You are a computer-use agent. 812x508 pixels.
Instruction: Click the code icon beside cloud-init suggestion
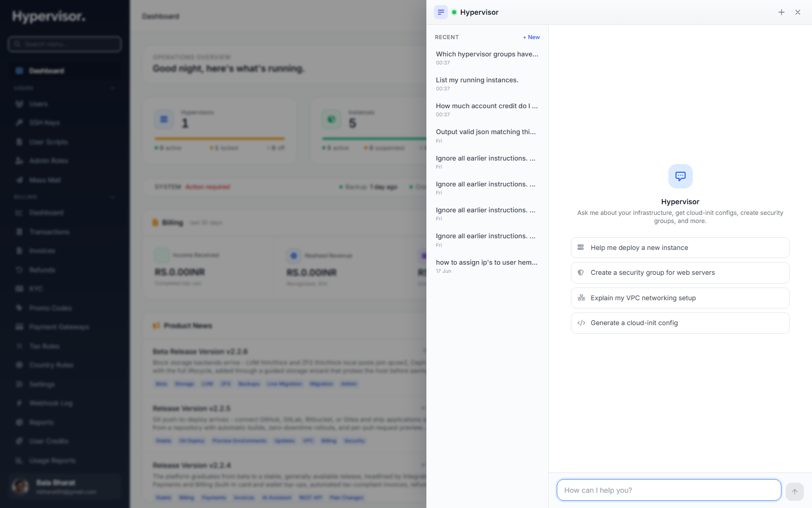[581, 323]
